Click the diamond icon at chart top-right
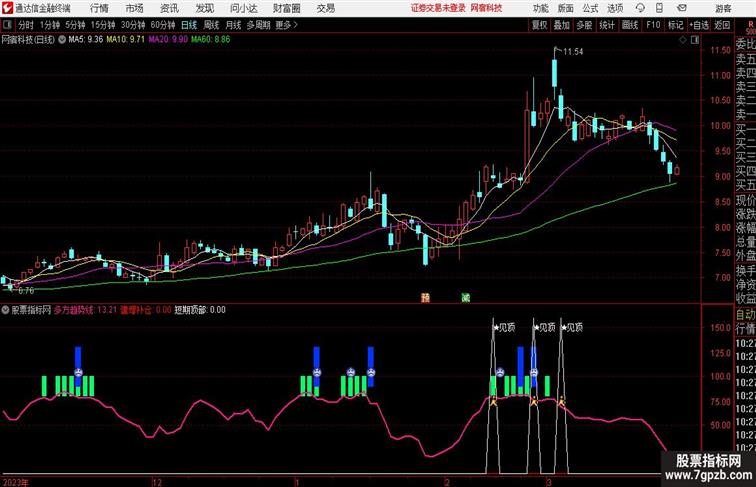The width and height of the screenshot is (756, 487). (683, 40)
